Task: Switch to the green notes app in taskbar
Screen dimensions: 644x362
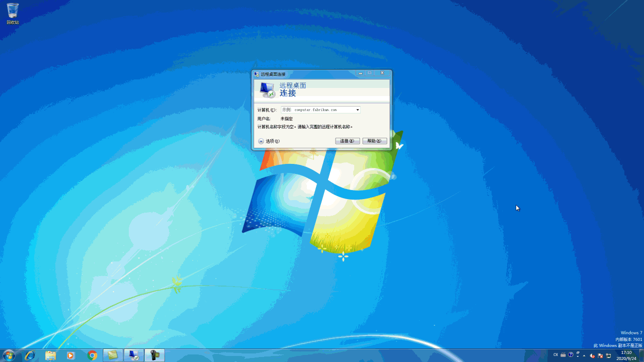Action: (113, 355)
